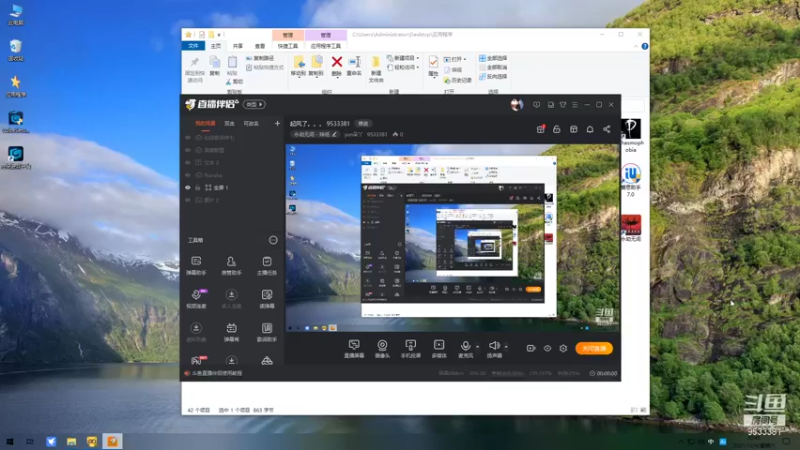Screen dimensions: 800x450
Task: Open the 文件 tab in Explorer
Action: pos(193,46)
